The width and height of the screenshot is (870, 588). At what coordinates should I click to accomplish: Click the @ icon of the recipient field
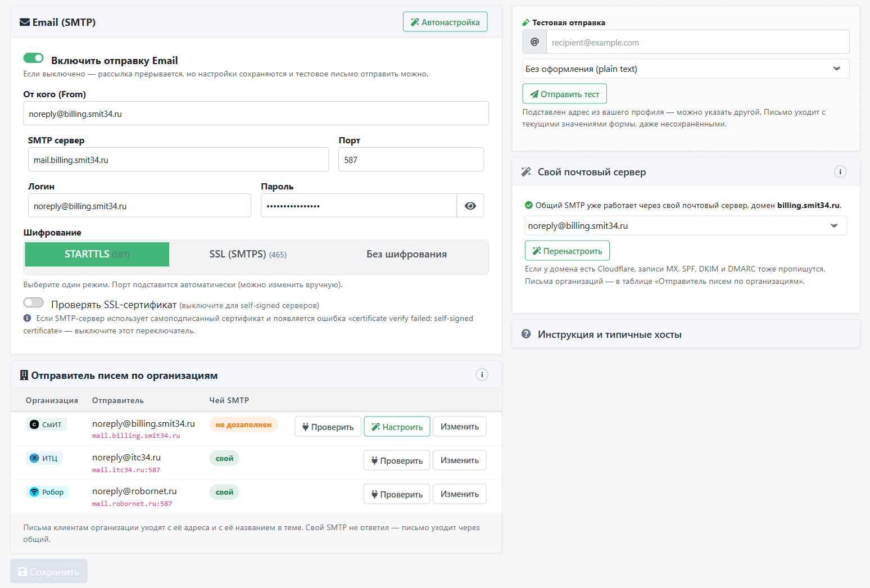click(534, 42)
